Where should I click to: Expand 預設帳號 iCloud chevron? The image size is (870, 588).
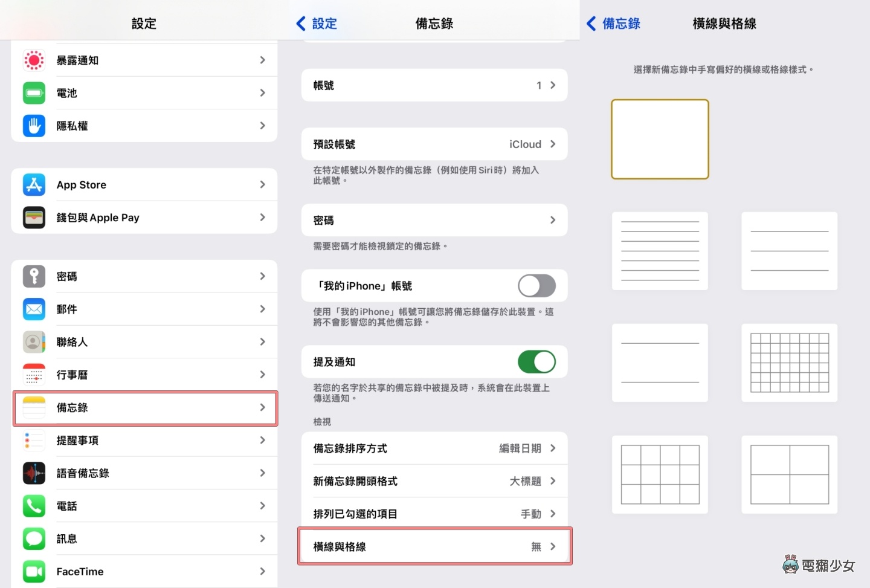[552, 144]
